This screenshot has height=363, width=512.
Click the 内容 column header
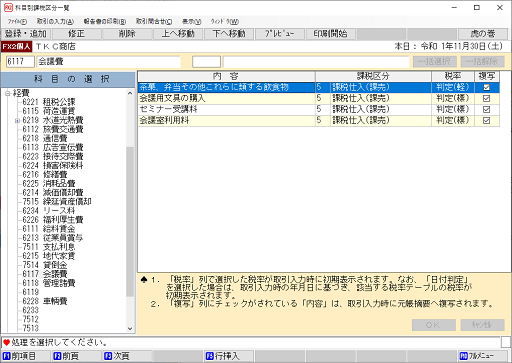tap(227, 76)
